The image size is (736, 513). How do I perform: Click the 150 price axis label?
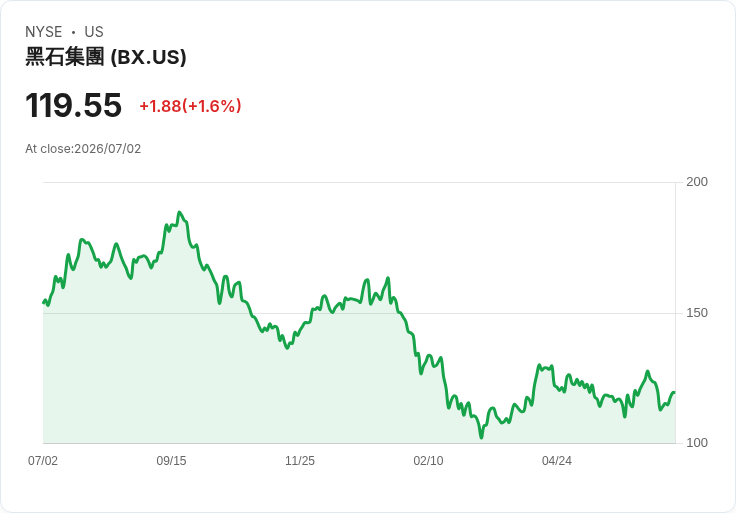click(x=697, y=313)
